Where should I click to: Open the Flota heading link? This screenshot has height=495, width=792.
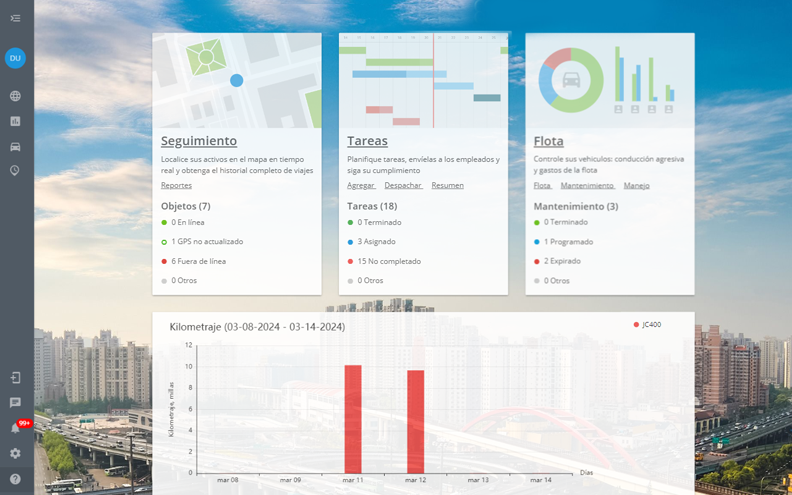point(548,141)
